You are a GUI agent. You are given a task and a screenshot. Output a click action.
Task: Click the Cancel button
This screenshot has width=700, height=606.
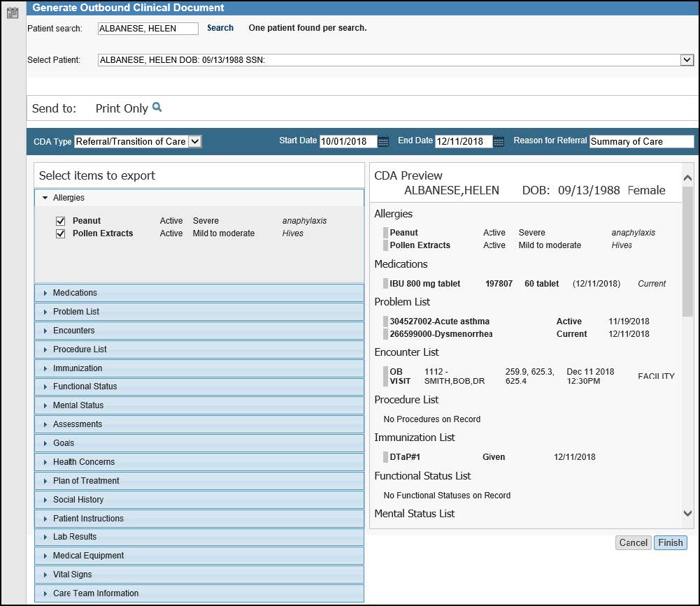[x=633, y=542]
